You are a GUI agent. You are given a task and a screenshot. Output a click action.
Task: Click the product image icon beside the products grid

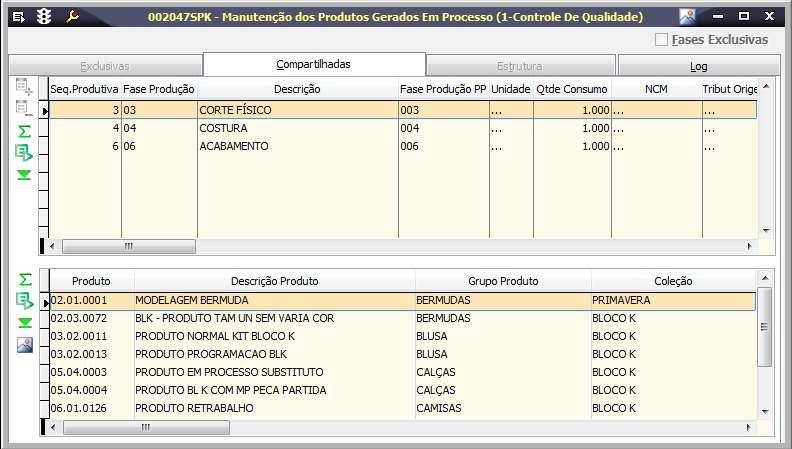[x=24, y=345]
